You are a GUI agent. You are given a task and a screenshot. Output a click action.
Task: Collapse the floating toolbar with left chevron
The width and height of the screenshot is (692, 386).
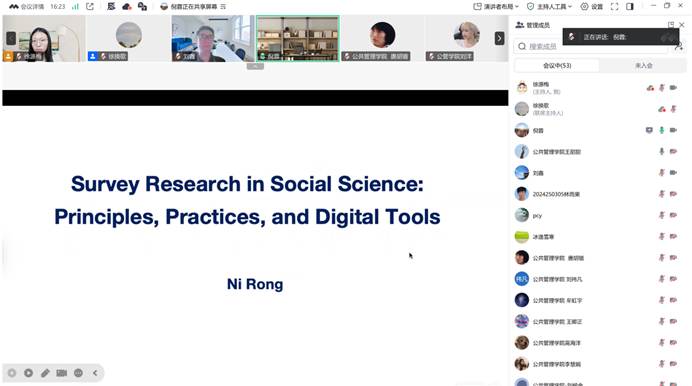pyautogui.click(x=95, y=373)
